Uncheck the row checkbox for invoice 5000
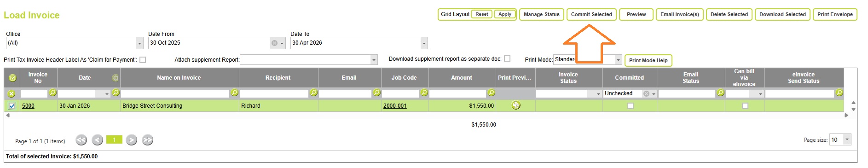Viewport: 868px width, 168px height. 12,106
